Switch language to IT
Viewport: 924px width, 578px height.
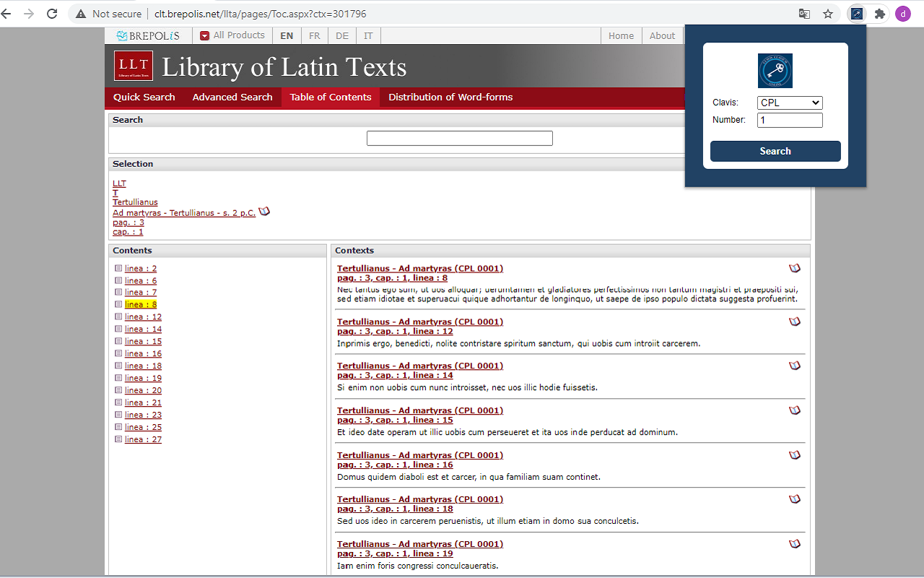368,35
